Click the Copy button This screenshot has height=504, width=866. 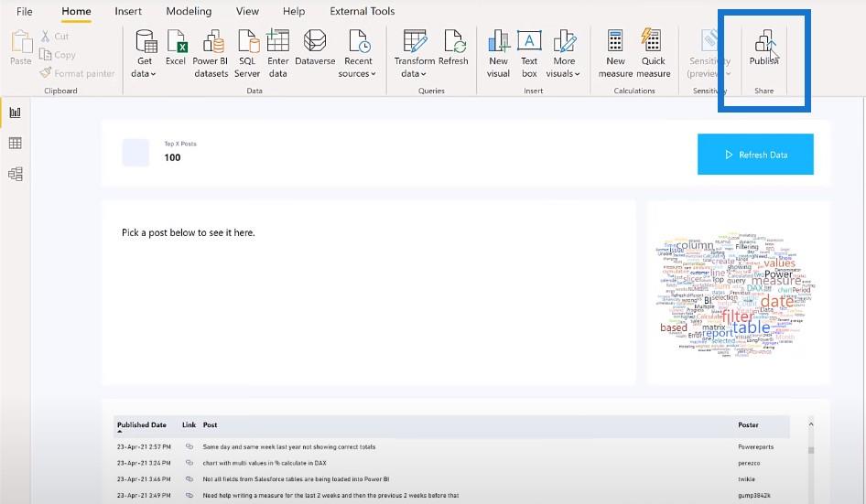pos(58,55)
